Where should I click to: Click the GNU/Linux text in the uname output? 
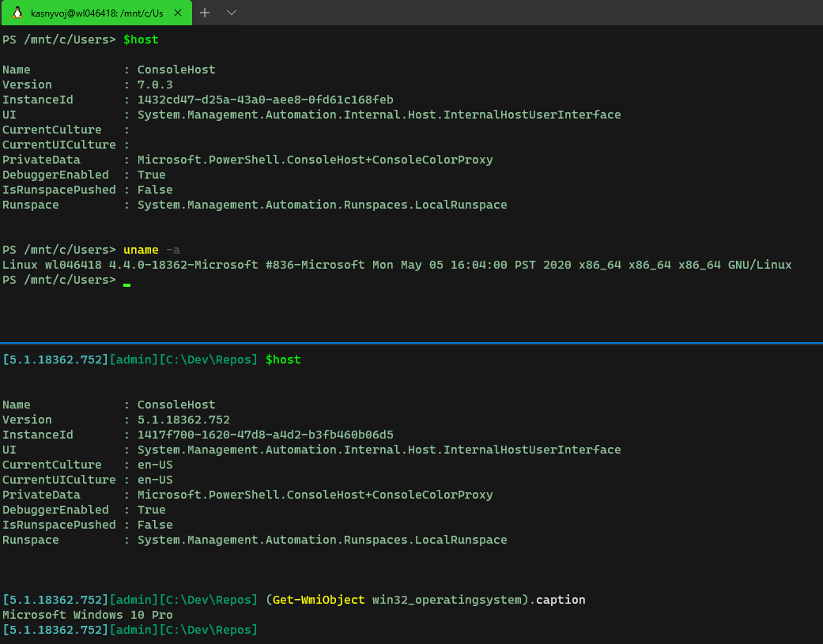point(759,264)
